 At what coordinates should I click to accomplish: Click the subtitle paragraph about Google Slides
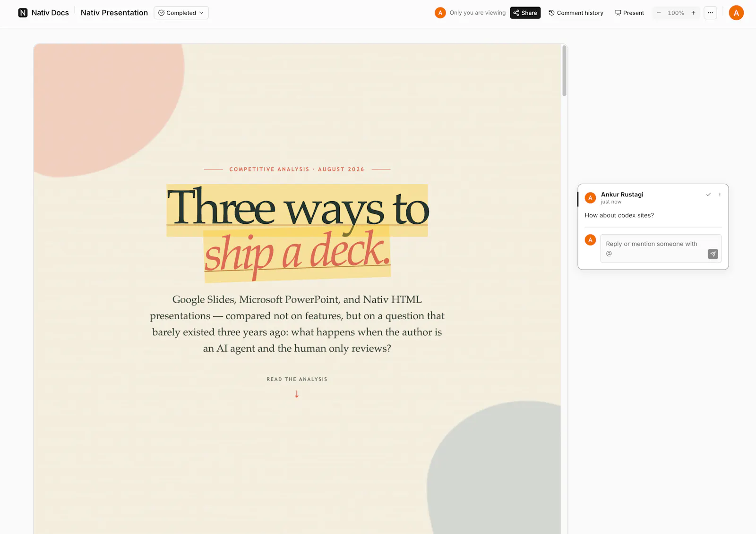[297, 324]
